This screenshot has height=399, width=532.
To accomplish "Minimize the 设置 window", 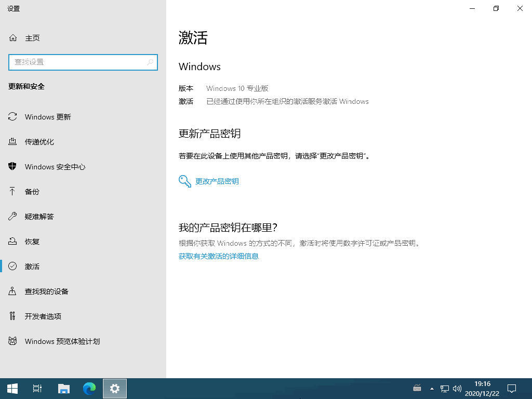I will (472, 8).
